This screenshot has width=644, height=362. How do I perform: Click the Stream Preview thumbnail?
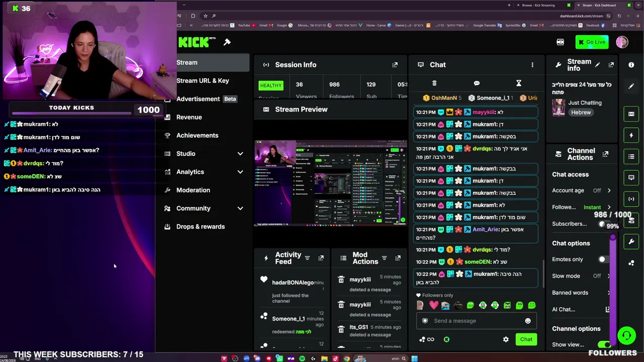(331, 183)
